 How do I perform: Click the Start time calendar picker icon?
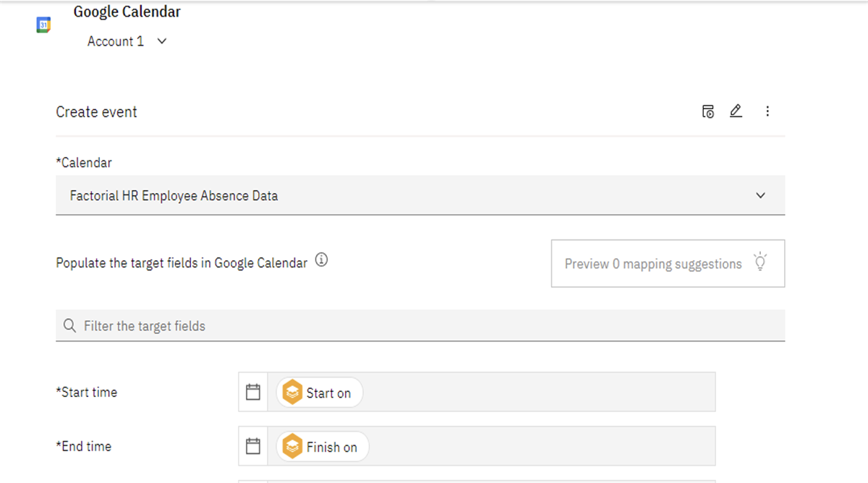pos(253,393)
